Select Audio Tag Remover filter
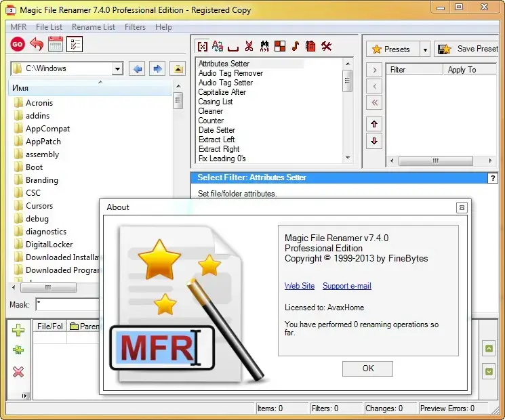The image size is (505, 420). 230,73
